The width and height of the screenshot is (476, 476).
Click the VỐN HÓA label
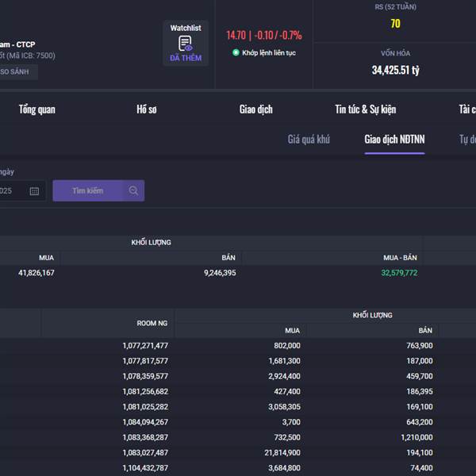[x=395, y=53]
